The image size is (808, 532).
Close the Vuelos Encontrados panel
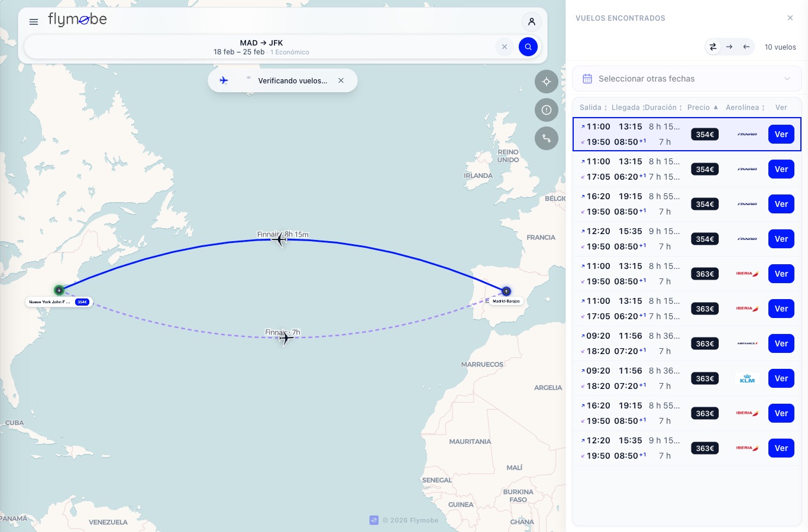[x=790, y=18]
